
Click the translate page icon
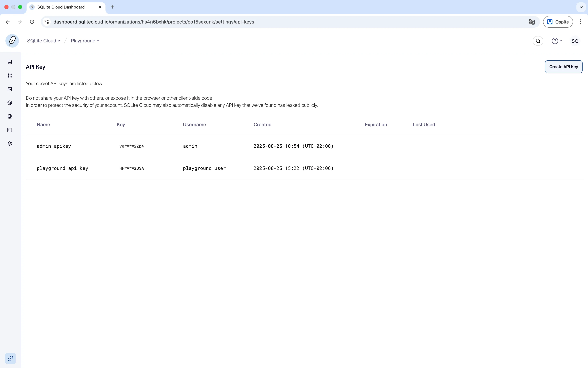tap(532, 22)
